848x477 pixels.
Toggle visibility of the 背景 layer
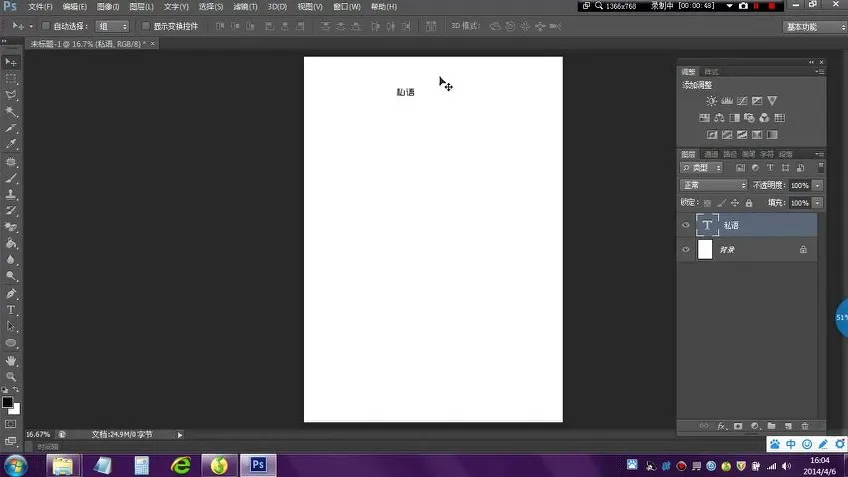(686, 250)
